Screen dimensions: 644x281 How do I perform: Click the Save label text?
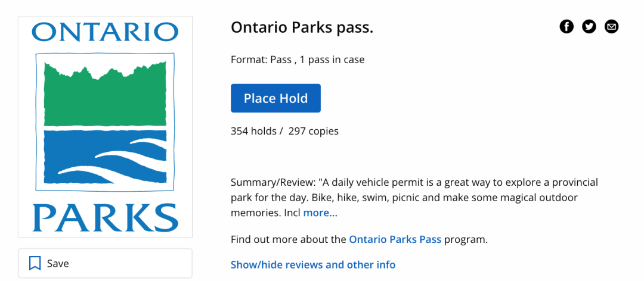58,263
